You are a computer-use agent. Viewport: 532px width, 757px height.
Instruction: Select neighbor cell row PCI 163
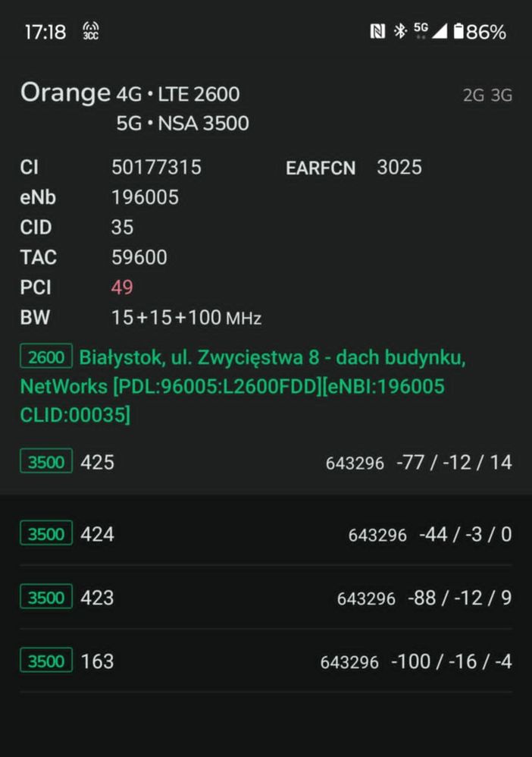click(x=265, y=661)
